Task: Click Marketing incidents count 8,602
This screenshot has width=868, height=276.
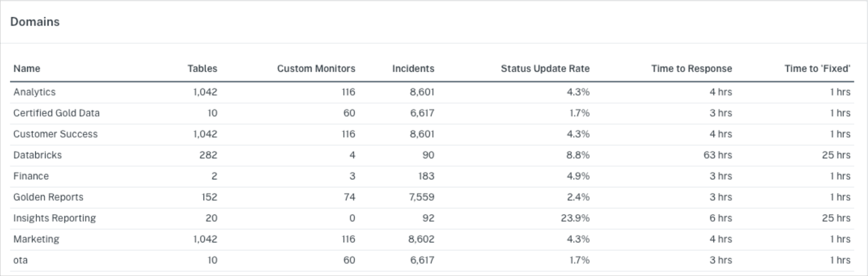Action: [421, 239]
